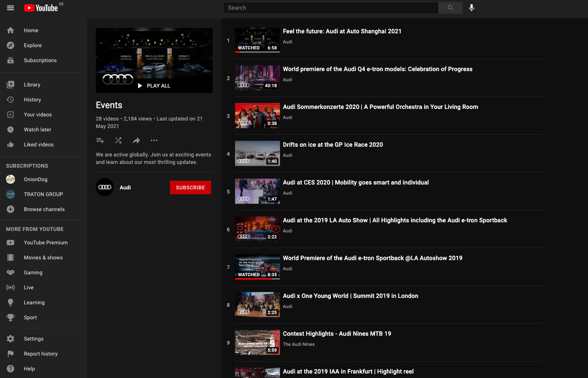Open Audi x One Young World title
588x378 pixels.
tap(351, 296)
